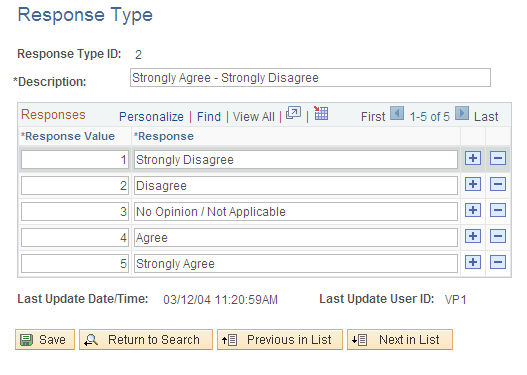The image size is (527, 375).
Task: Click Return to Search button
Action: click(146, 340)
